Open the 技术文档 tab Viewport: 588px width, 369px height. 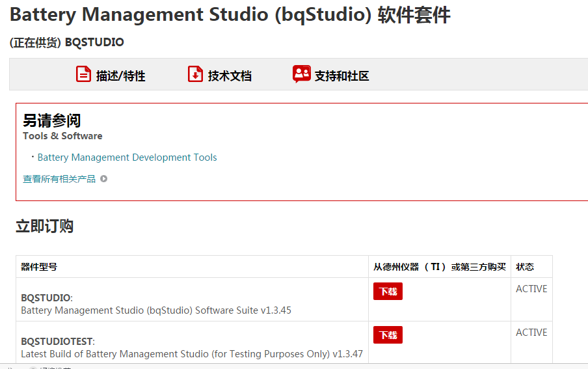(x=220, y=74)
